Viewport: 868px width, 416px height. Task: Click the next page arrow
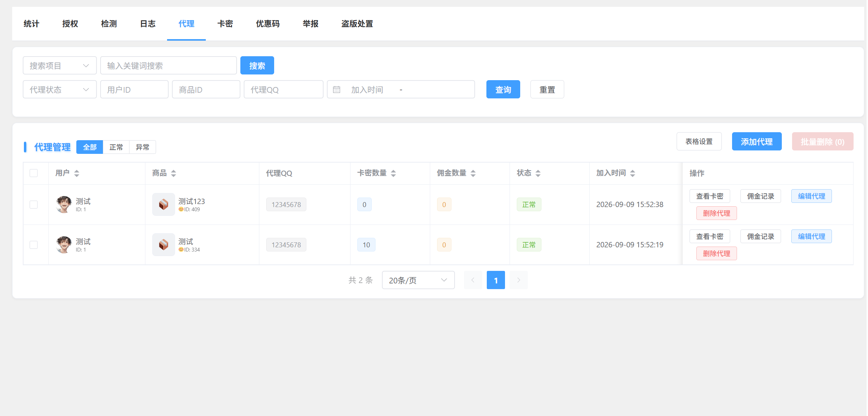coord(519,280)
